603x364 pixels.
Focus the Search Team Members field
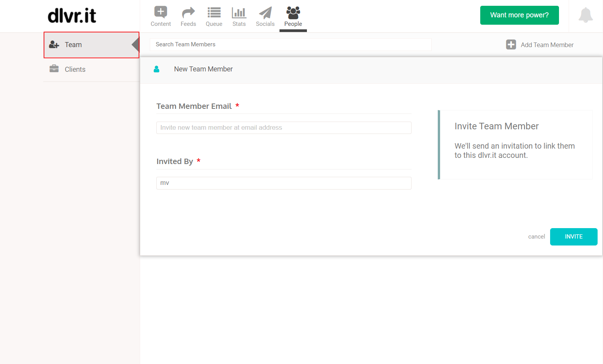290,44
